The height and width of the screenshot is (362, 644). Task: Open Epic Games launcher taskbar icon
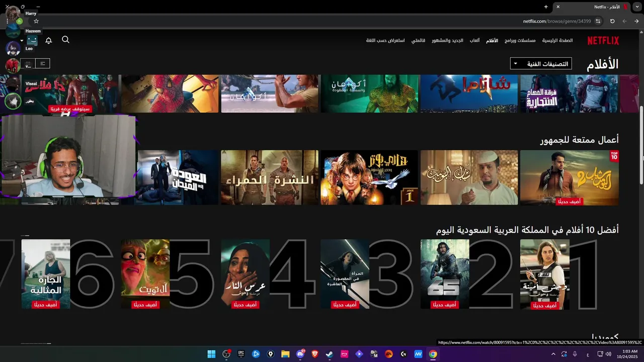click(x=241, y=354)
